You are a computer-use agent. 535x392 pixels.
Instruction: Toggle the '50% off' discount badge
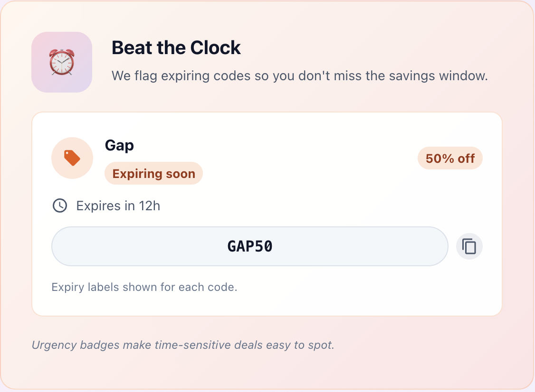pyautogui.click(x=449, y=158)
